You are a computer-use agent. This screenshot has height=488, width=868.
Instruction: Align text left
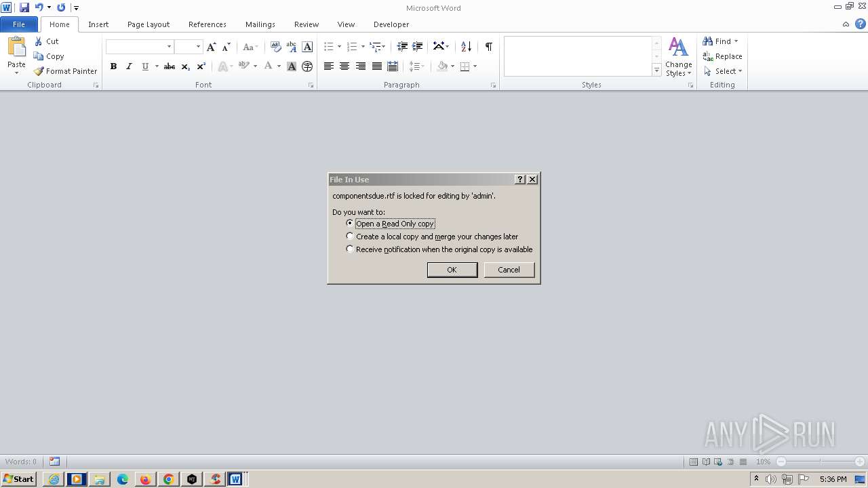pyautogui.click(x=328, y=66)
